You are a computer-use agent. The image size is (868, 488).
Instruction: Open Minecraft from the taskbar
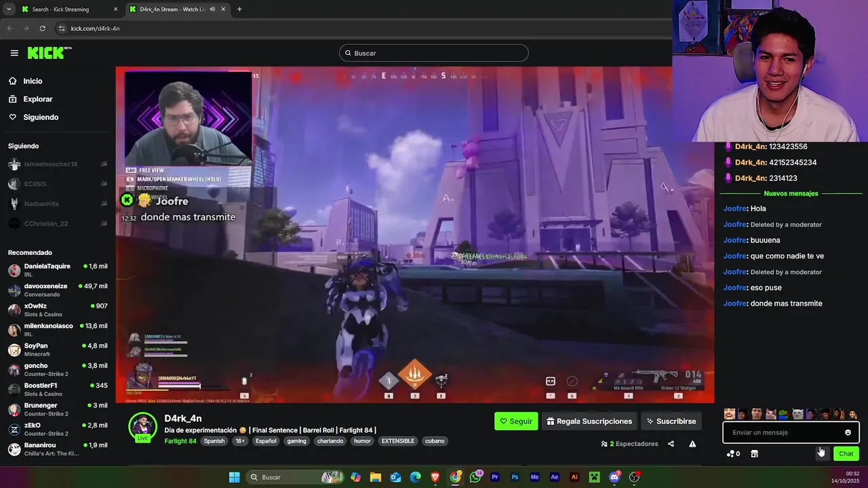pyautogui.click(x=594, y=477)
